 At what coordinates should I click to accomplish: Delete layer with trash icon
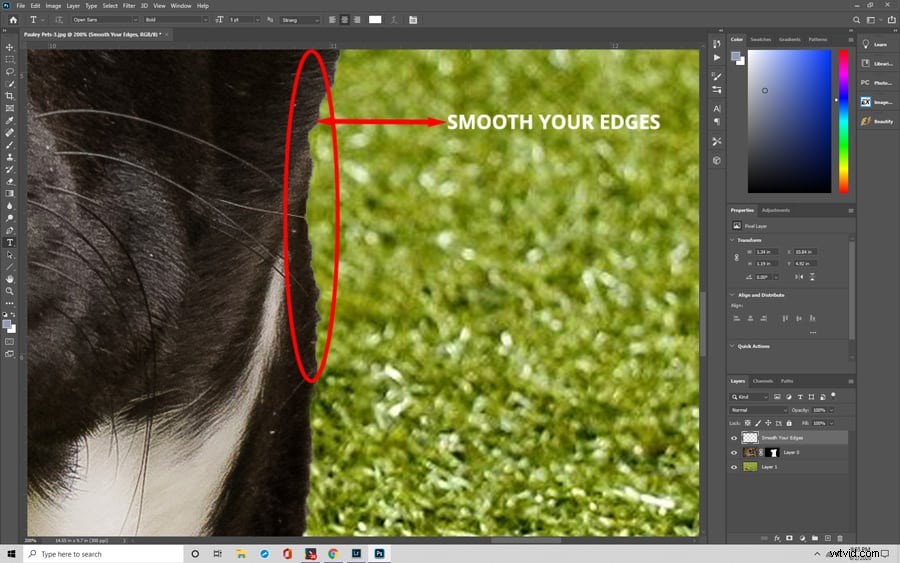pos(840,538)
